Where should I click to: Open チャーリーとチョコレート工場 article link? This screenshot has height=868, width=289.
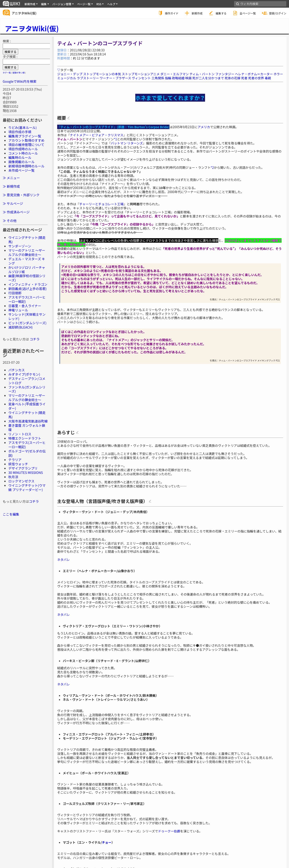102,204
